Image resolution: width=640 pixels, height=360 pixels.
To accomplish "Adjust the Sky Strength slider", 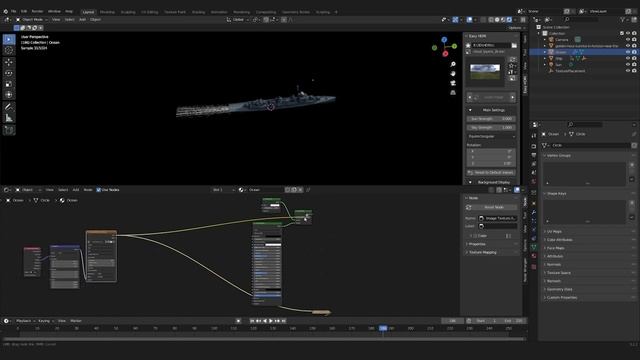I will pos(491,128).
